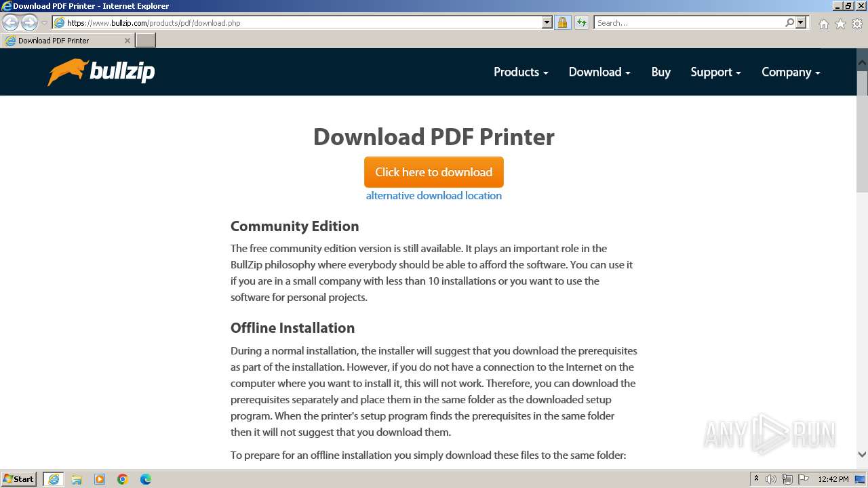Viewport: 868px width, 488px height.
Task: Open File Explorer from the taskbar
Action: (x=77, y=479)
